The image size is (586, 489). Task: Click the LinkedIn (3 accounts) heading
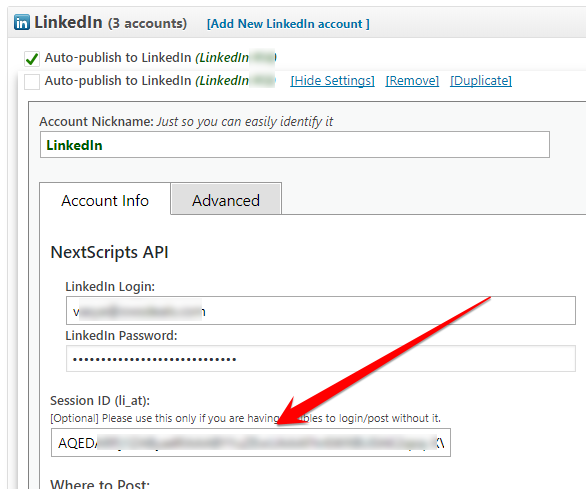[111, 22]
